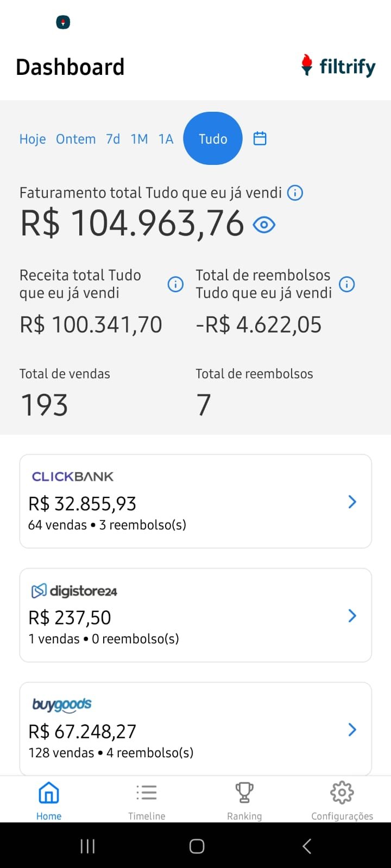Tap info icon next to Total de reembolsos
Screen dimensions: 391x868
pos(346,284)
